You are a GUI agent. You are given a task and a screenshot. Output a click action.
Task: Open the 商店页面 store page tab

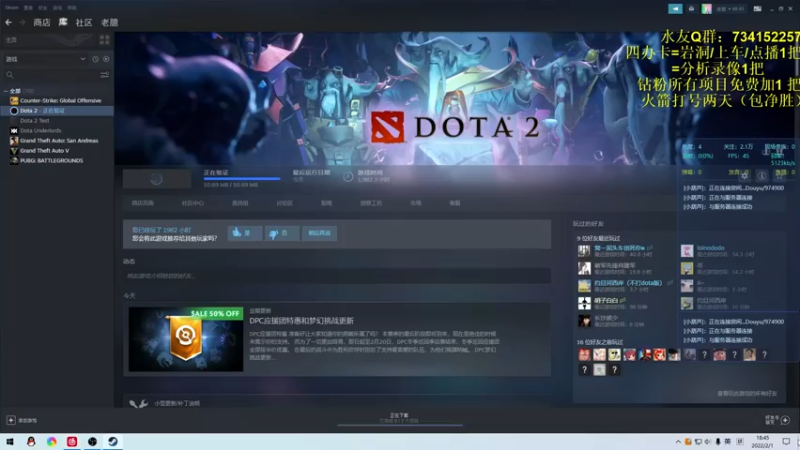[142, 203]
